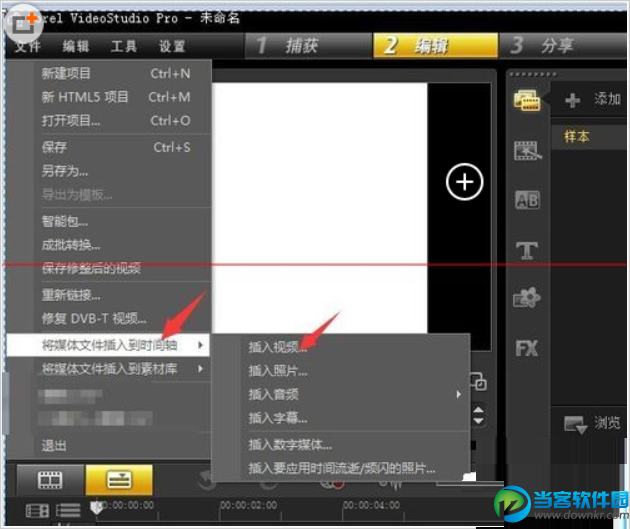This screenshot has width=630, height=529.
Task: Click the show all tracks icon
Action: click(x=37, y=511)
